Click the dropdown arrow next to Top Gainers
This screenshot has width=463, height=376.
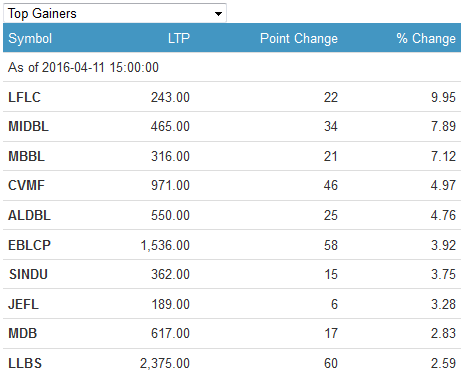tap(218, 14)
